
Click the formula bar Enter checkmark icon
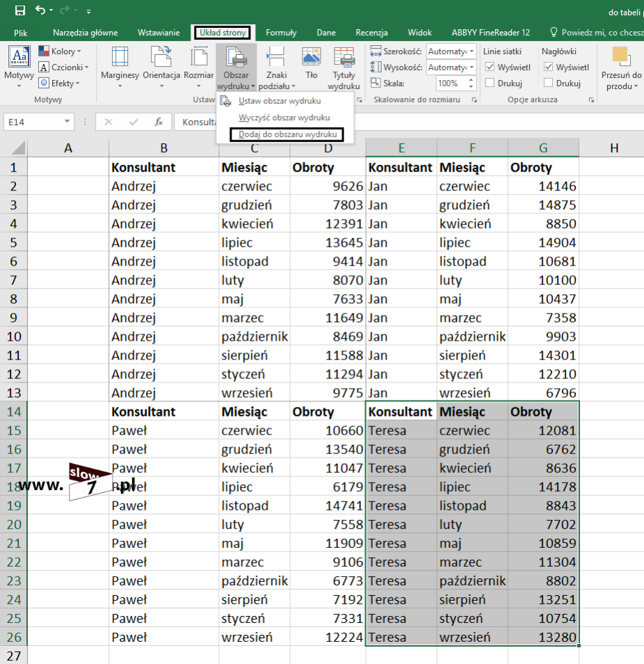point(134,122)
